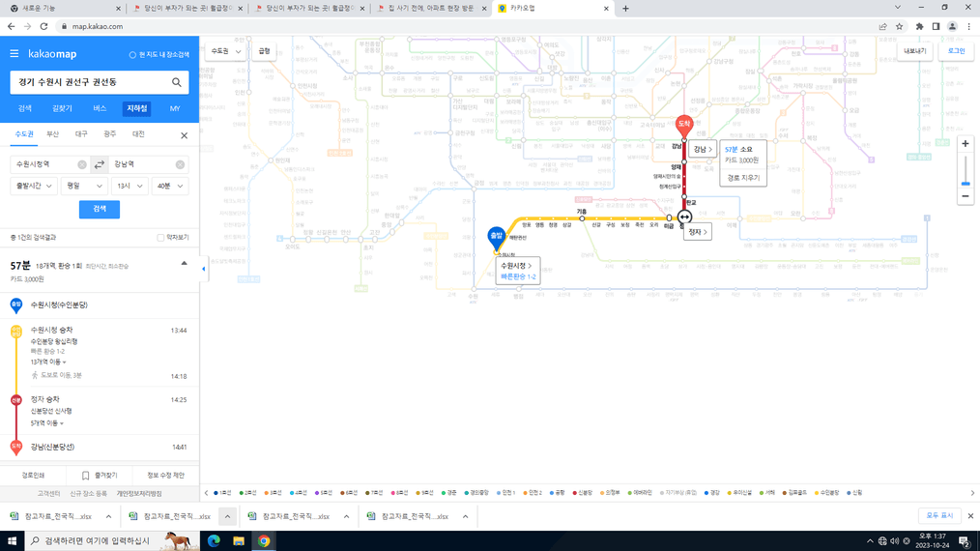Close the subway route panel with X
980x551 pixels.
click(x=185, y=135)
